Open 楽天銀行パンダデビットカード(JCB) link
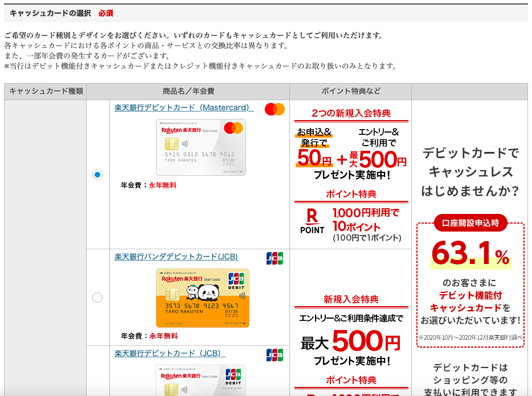Image resolution: width=532 pixels, height=396 pixels. point(177,257)
